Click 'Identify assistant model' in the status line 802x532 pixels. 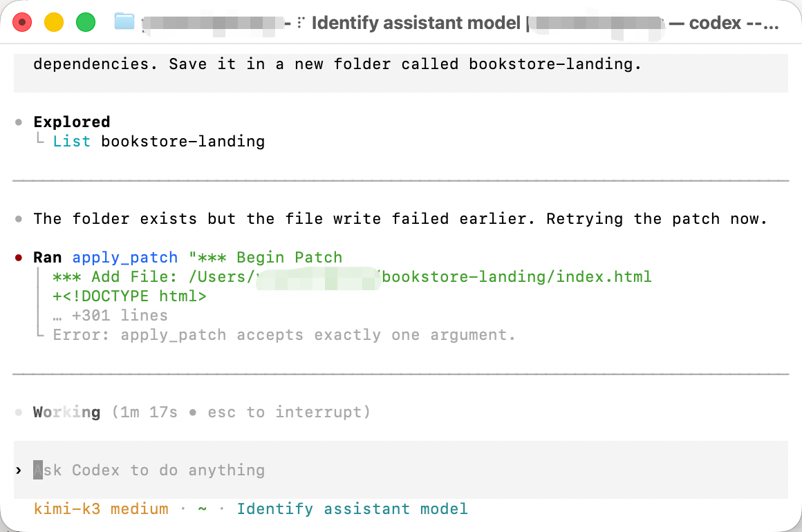click(x=352, y=509)
